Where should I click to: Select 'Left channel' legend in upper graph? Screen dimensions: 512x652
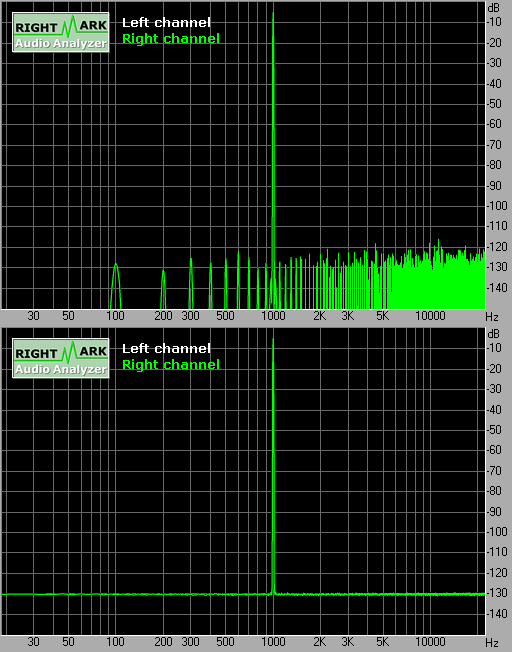pos(166,22)
